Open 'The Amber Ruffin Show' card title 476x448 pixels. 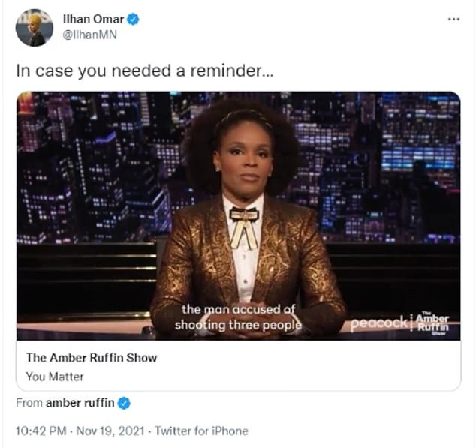92,358
